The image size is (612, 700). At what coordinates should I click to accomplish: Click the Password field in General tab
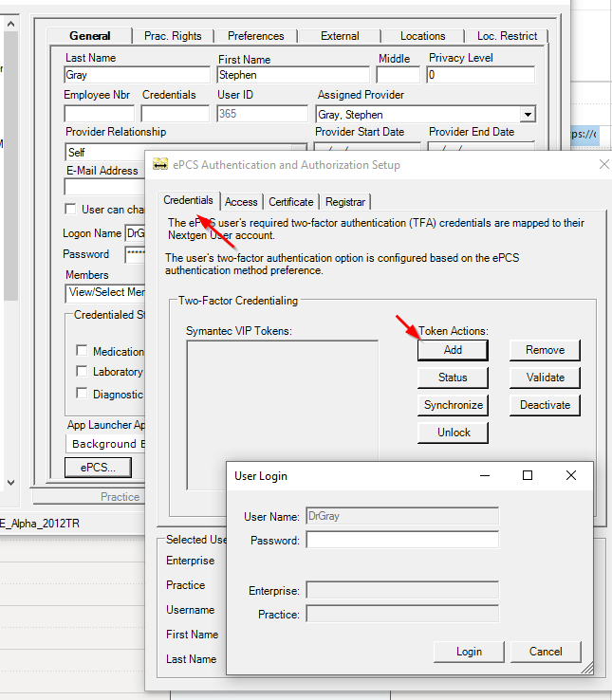135,254
